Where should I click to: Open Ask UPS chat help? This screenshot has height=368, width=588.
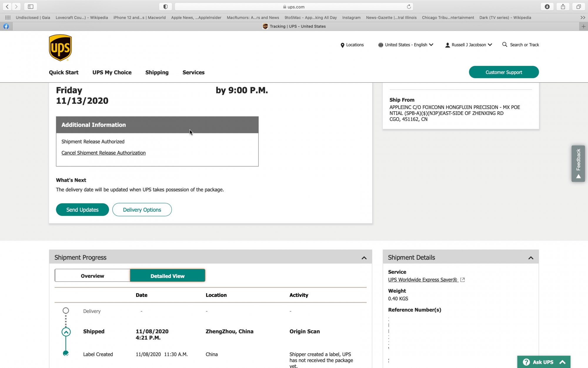point(544,362)
